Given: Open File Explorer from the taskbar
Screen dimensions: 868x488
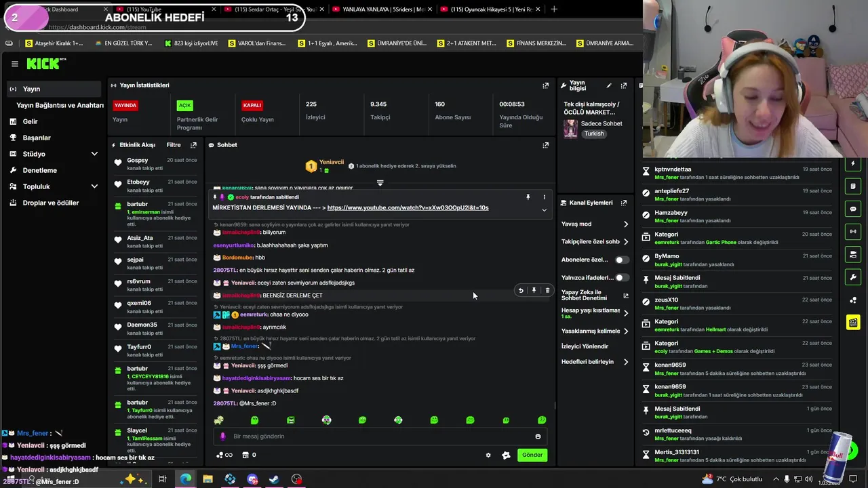Looking at the screenshot, I should (208, 479).
